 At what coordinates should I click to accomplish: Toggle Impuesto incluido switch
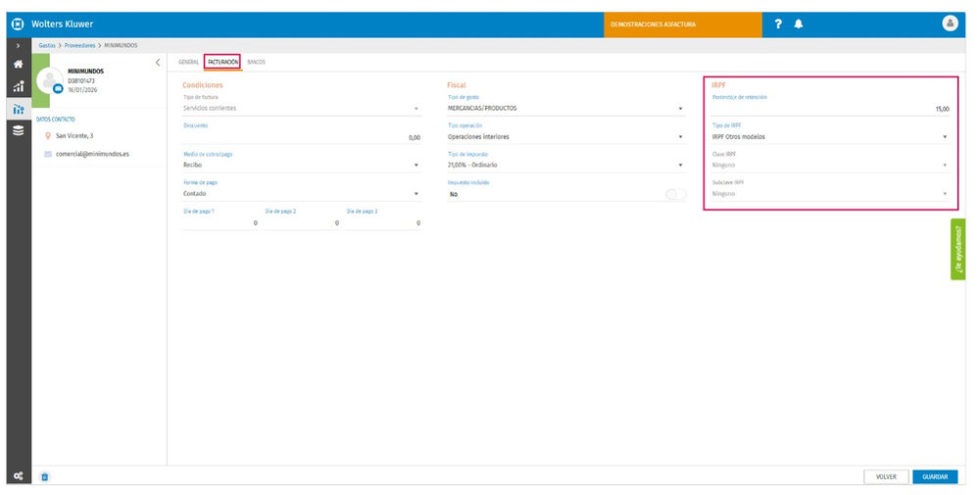[x=675, y=194]
